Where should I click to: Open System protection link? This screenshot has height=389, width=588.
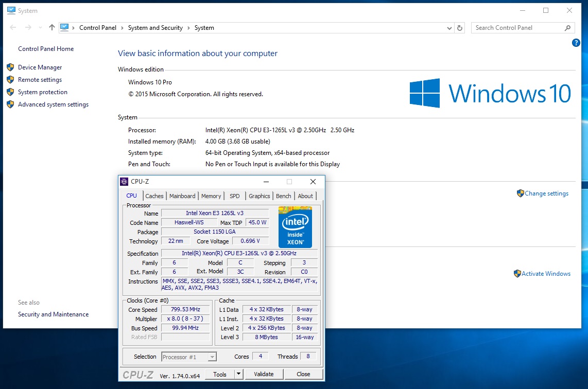point(43,92)
